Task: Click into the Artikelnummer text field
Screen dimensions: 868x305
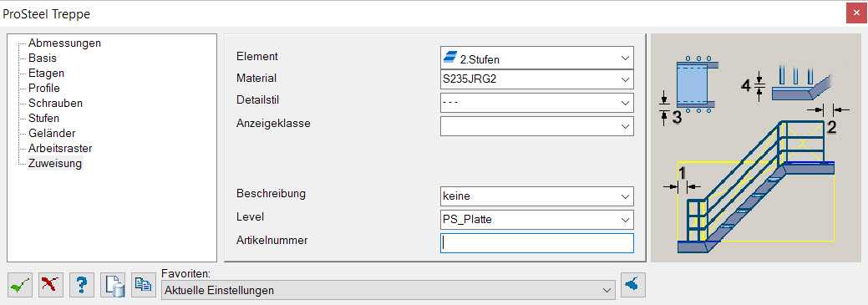Action: (536, 243)
